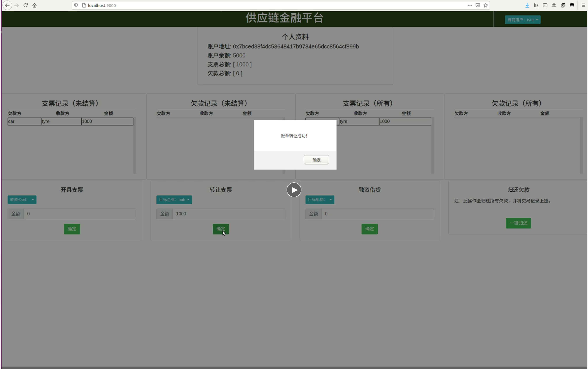Click 确定 under 融资借贷
Image resolution: width=588 pixels, height=369 pixels.
(369, 229)
